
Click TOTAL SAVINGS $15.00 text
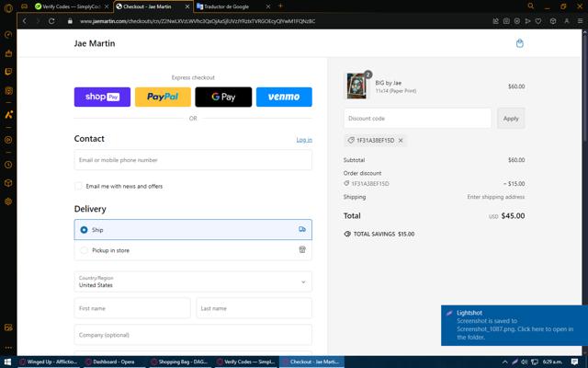point(384,234)
